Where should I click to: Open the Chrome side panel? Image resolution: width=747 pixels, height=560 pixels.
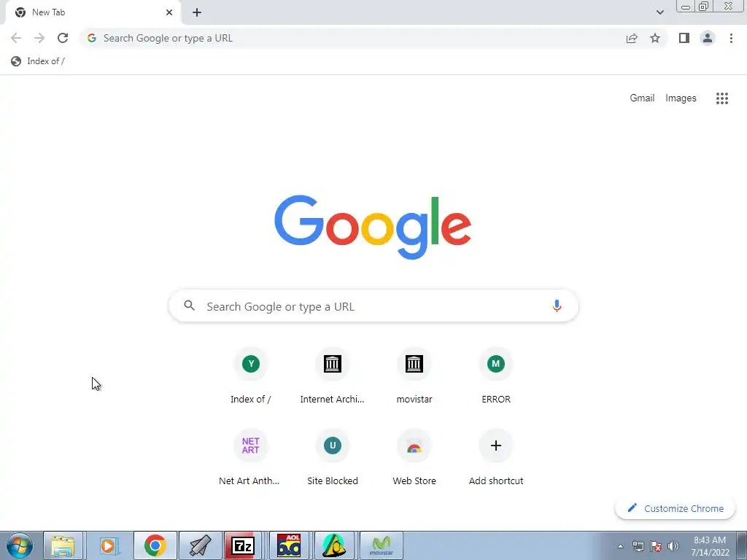tap(684, 38)
